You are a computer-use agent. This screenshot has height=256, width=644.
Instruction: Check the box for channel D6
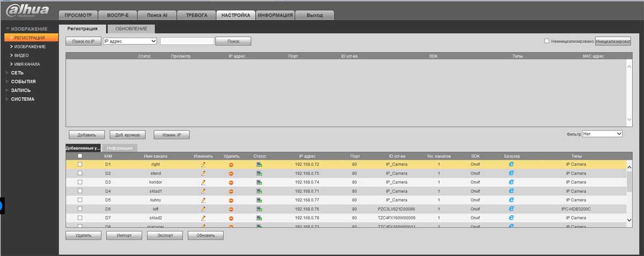tap(80, 209)
